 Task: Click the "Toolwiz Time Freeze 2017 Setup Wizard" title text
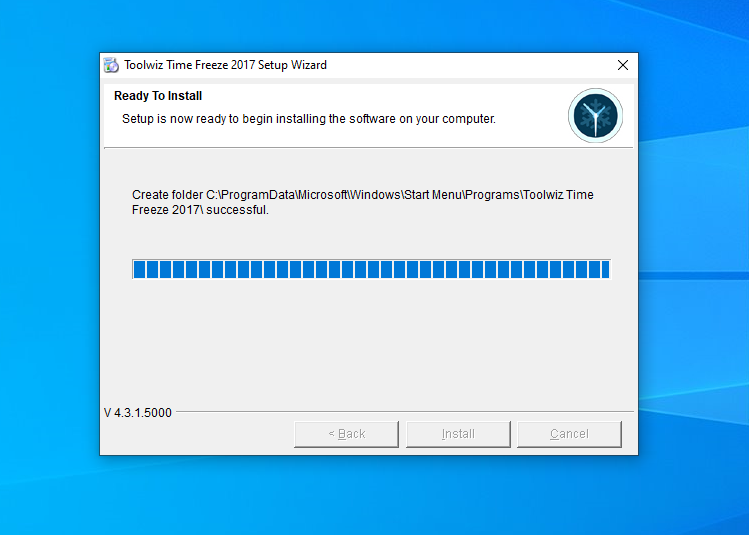225,65
